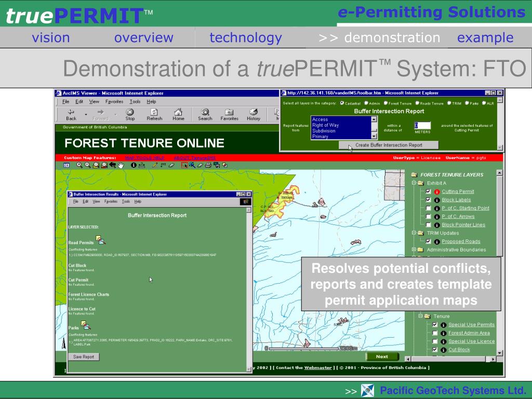Open the Cutting Permit layer link
532x399 pixels.
point(458,192)
